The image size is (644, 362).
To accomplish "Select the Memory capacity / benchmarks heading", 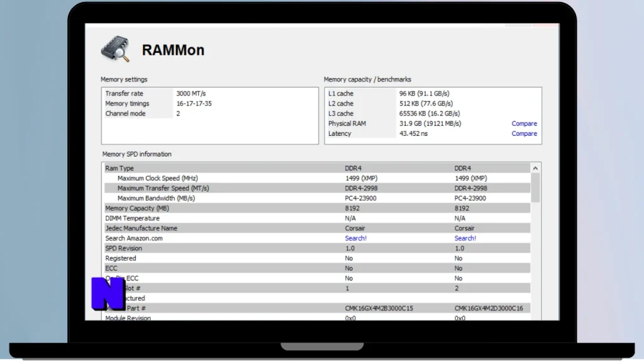I will 367,80.
